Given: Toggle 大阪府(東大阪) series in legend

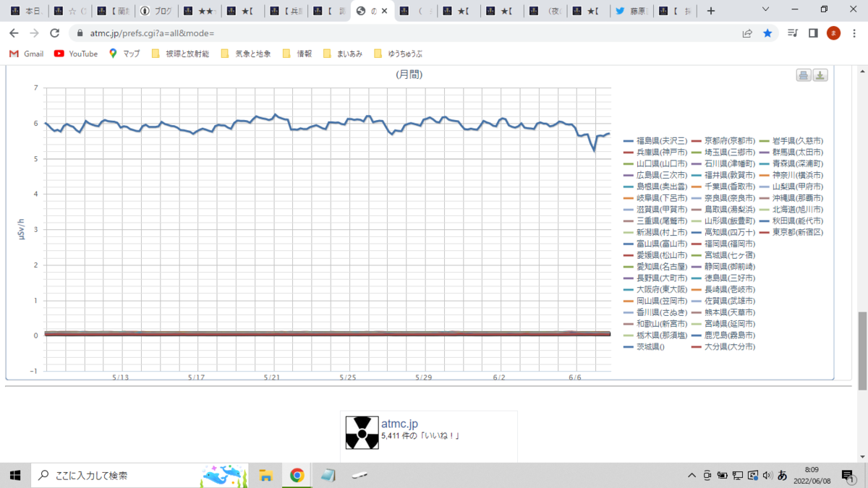Looking at the screenshot, I should pyautogui.click(x=655, y=289).
